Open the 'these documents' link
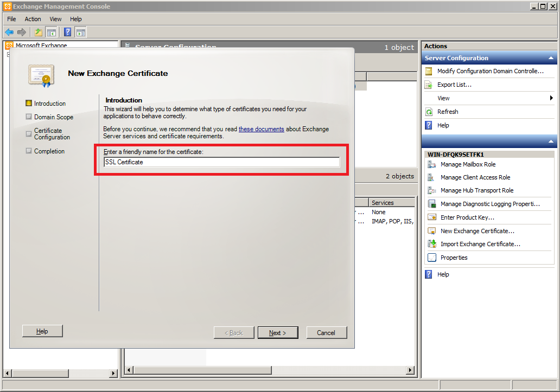 (261, 129)
